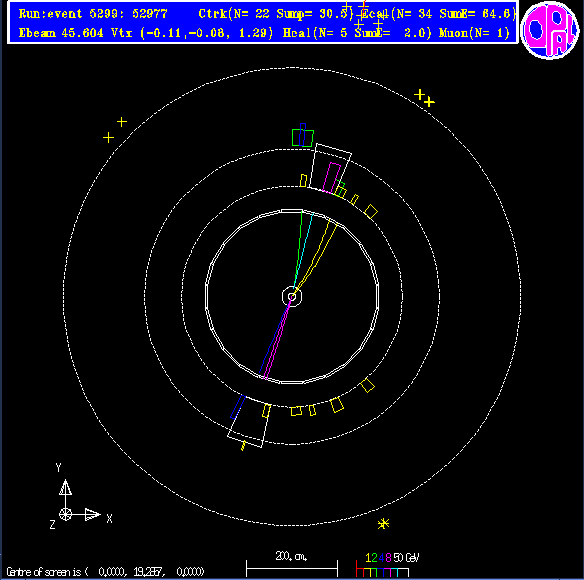
Task: Select the blue calorimeter bar at lower left
Action: [238, 407]
